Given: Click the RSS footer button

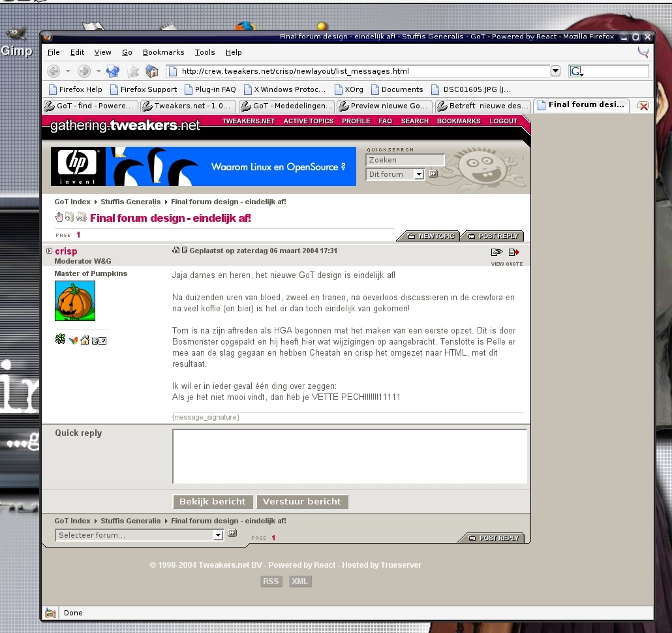Looking at the screenshot, I should (x=271, y=581).
